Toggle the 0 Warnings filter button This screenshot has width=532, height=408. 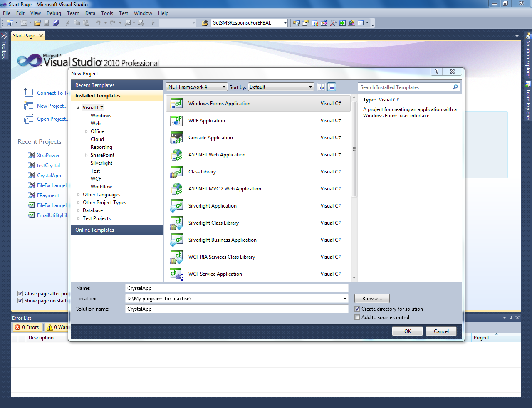click(x=57, y=327)
